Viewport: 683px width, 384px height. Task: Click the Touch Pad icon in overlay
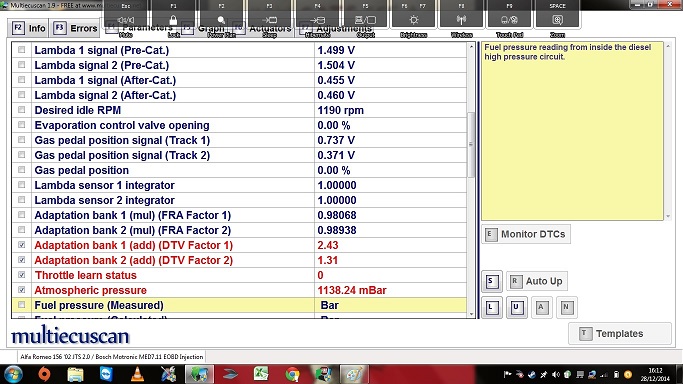509,20
